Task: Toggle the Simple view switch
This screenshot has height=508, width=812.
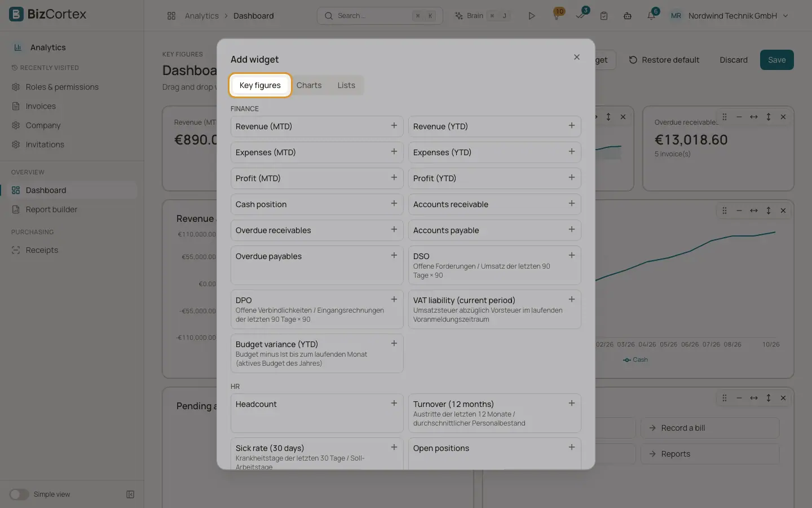Action: [19, 494]
